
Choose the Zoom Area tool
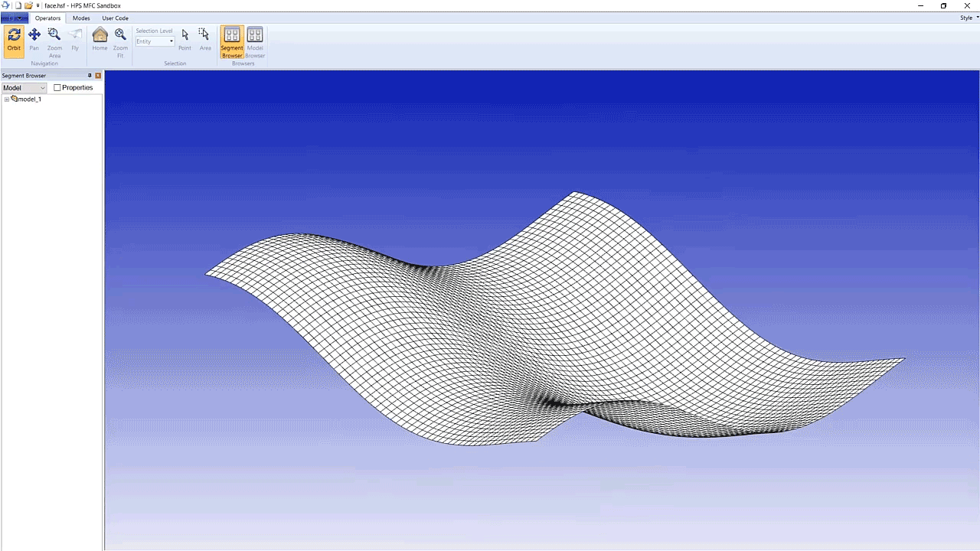[54, 41]
